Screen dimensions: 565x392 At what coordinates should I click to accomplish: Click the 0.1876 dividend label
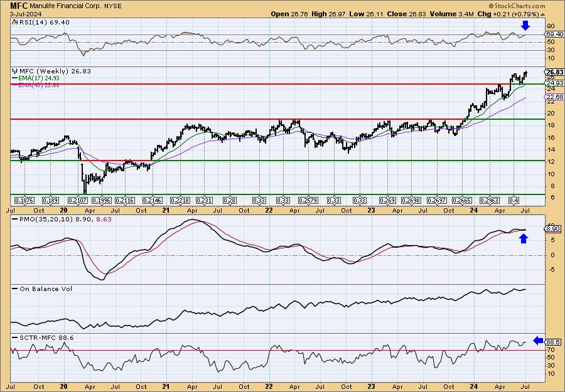24,200
